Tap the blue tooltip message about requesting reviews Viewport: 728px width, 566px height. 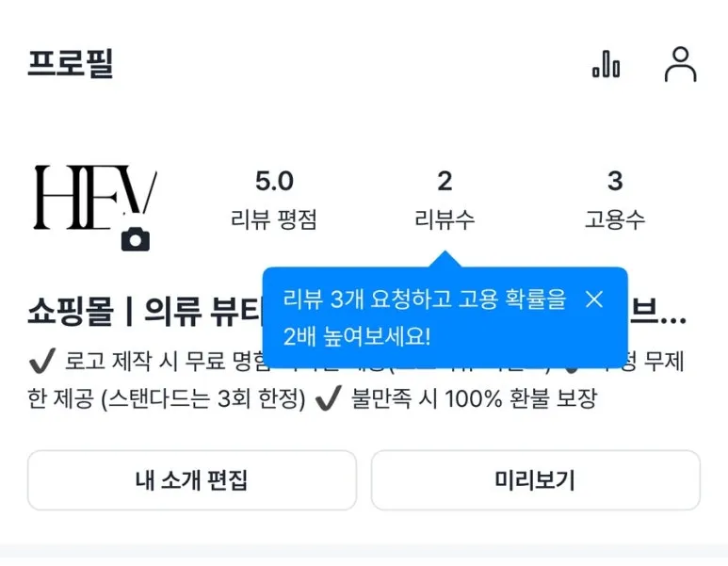(425, 318)
